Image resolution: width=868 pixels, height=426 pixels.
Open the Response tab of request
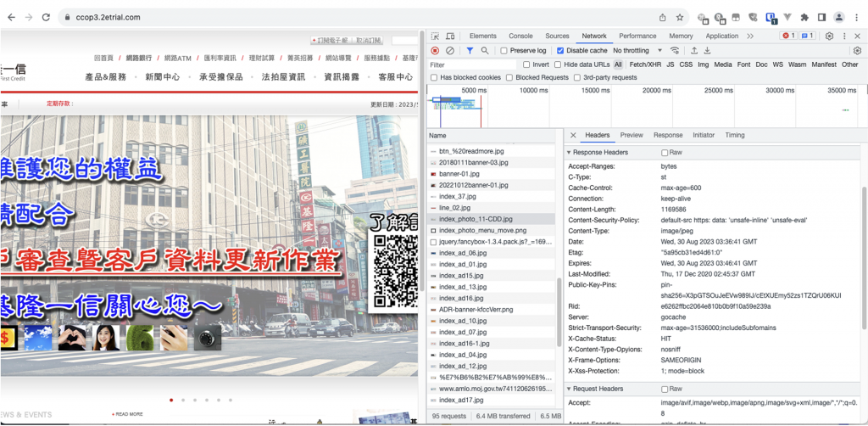[x=668, y=135]
